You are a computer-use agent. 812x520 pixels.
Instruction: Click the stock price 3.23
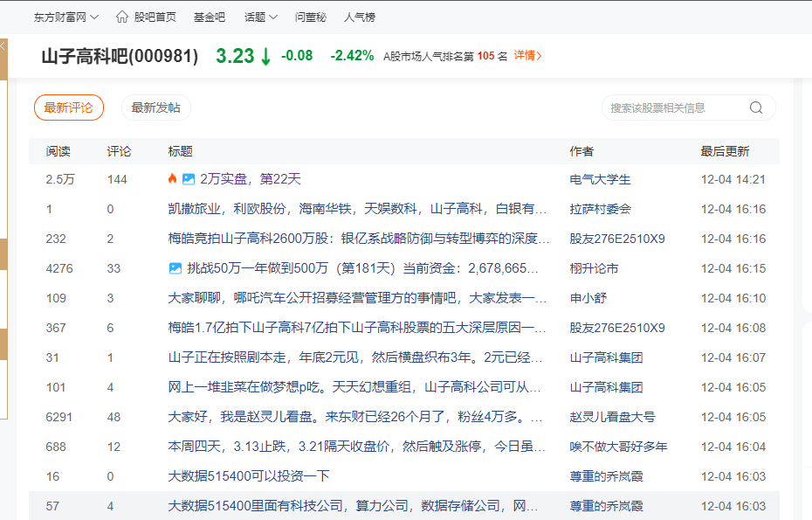[235, 55]
